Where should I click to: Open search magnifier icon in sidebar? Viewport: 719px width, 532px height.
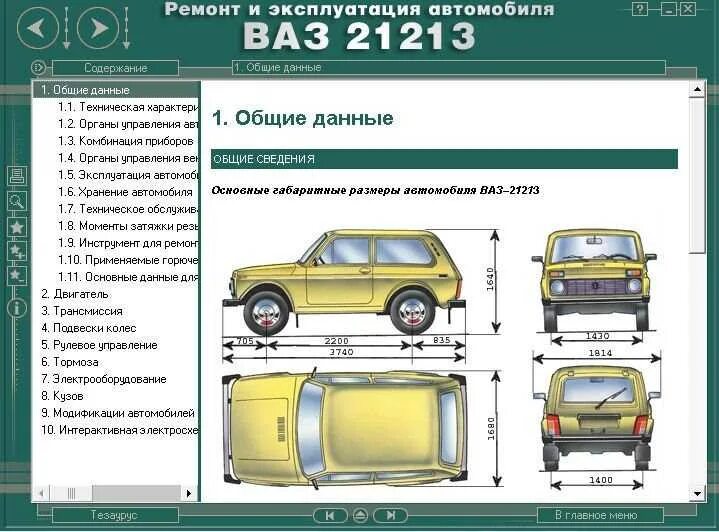17,201
